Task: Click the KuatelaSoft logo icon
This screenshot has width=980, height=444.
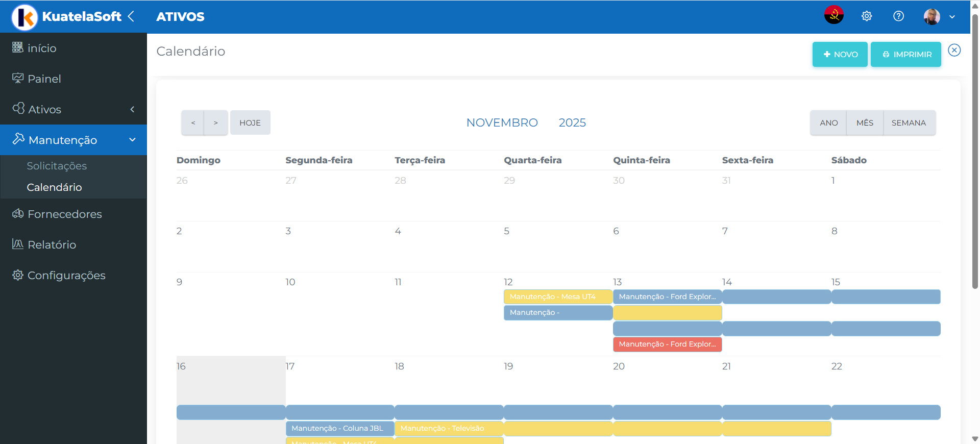Action: pyautogui.click(x=24, y=17)
